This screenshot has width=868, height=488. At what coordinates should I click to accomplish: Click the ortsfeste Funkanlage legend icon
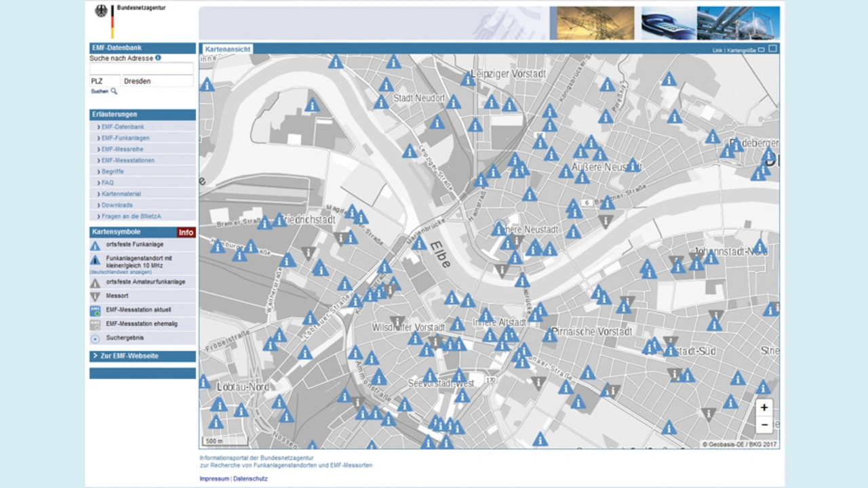point(95,246)
